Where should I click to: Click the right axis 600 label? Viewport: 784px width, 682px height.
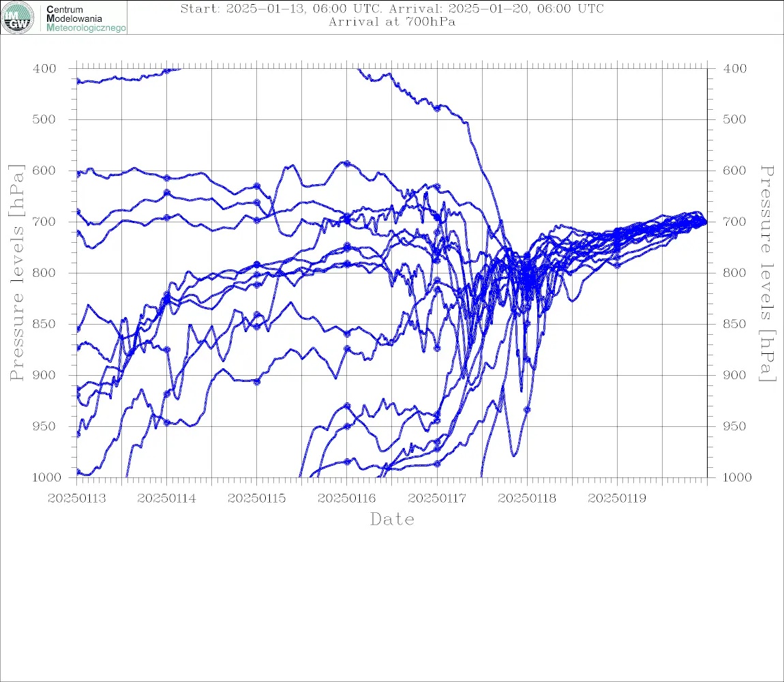[x=734, y=170]
